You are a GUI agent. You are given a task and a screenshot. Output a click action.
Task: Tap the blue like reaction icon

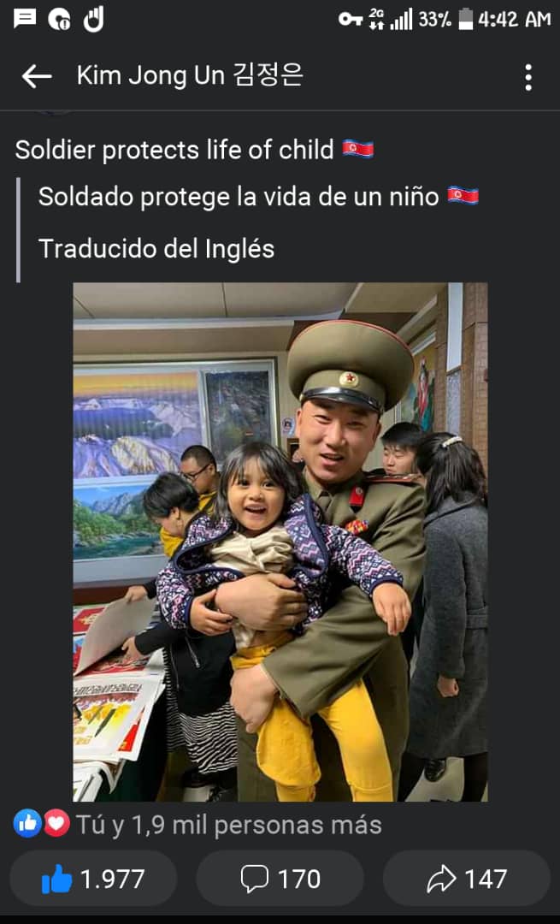click(27, 823)
